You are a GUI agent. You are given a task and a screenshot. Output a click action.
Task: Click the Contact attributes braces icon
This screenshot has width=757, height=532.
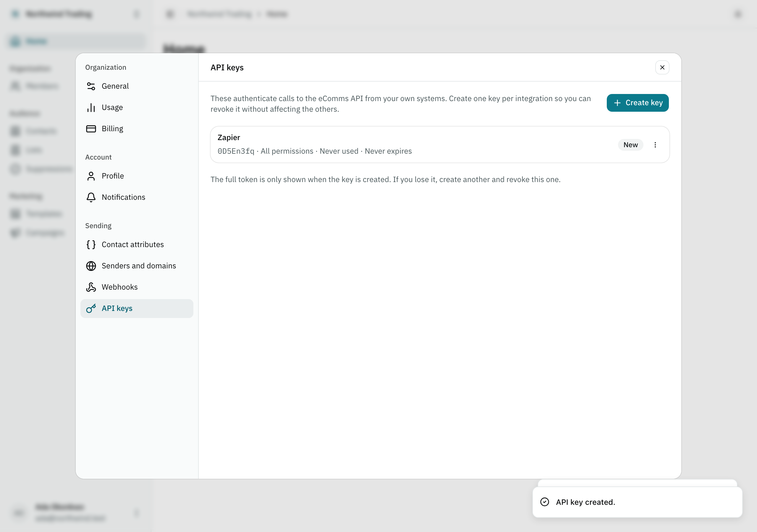(x=91, y=245)
